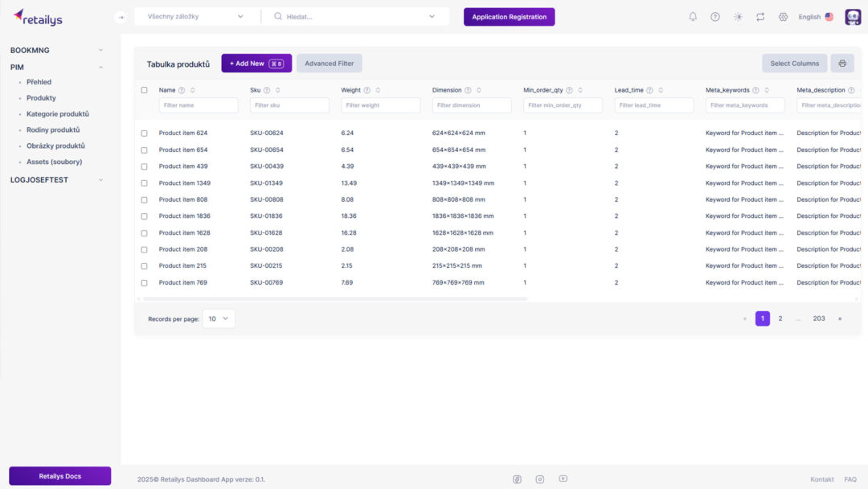Tick the checkbox for Product item 1349

coord(145,183)
